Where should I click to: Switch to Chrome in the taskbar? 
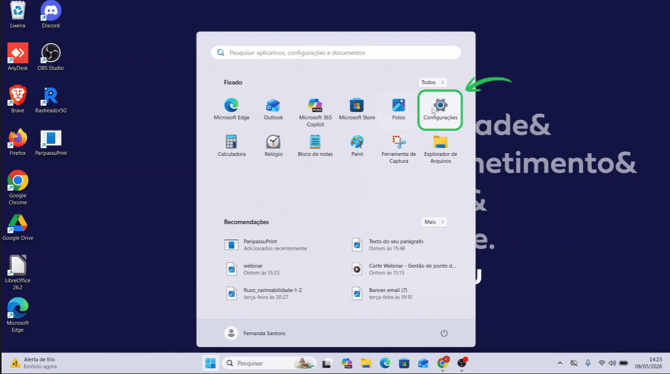[443, 363]
